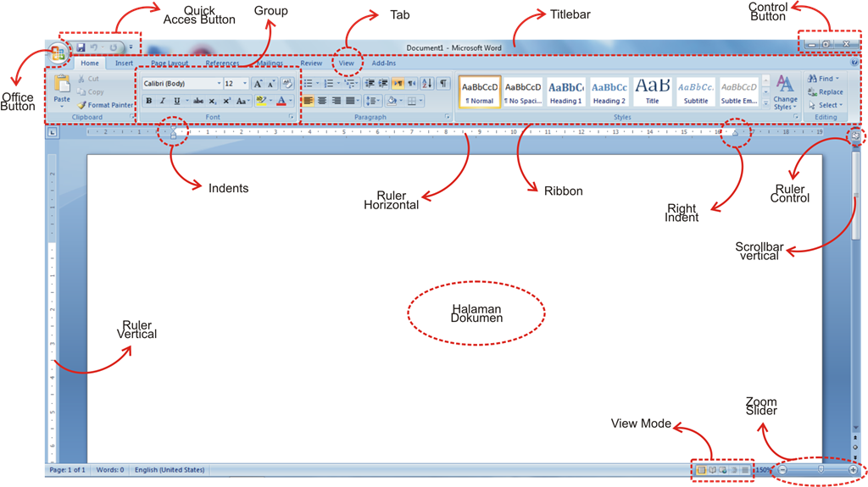Screen dimensions: 868x487
Task: Open the font size 12 dropdown
Action: click(245, 84)
